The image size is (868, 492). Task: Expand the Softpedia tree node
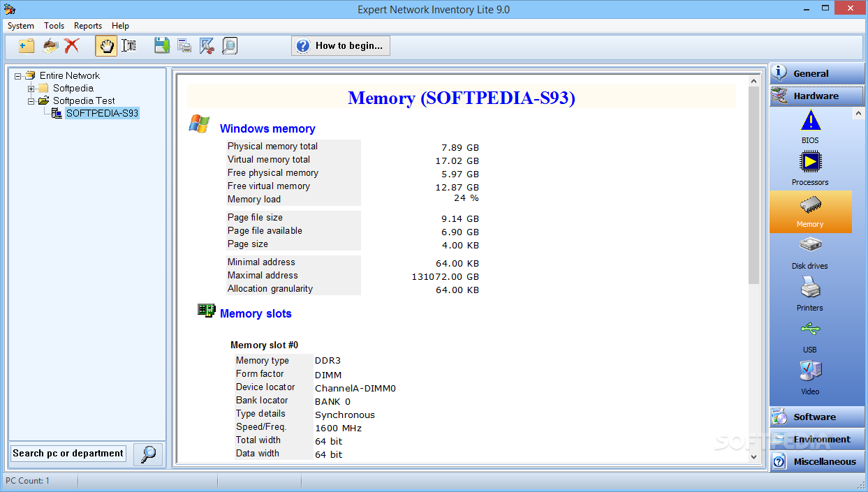(31, 89)
